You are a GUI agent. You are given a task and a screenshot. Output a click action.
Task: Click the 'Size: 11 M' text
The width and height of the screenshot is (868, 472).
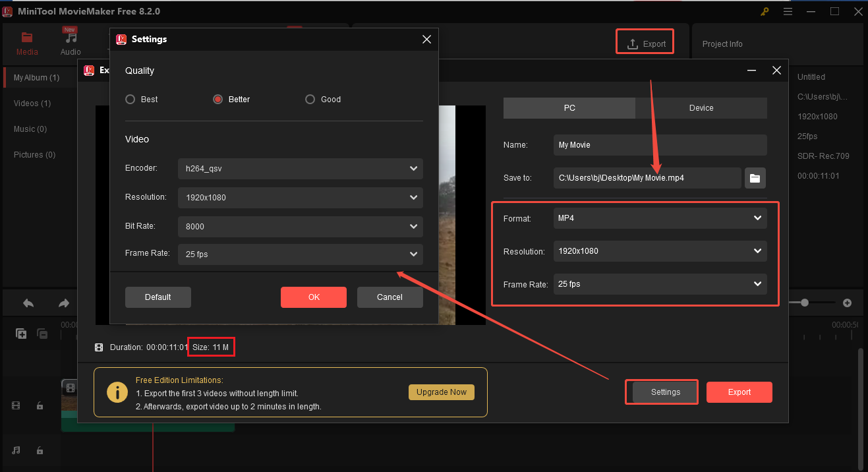(211, 347)
